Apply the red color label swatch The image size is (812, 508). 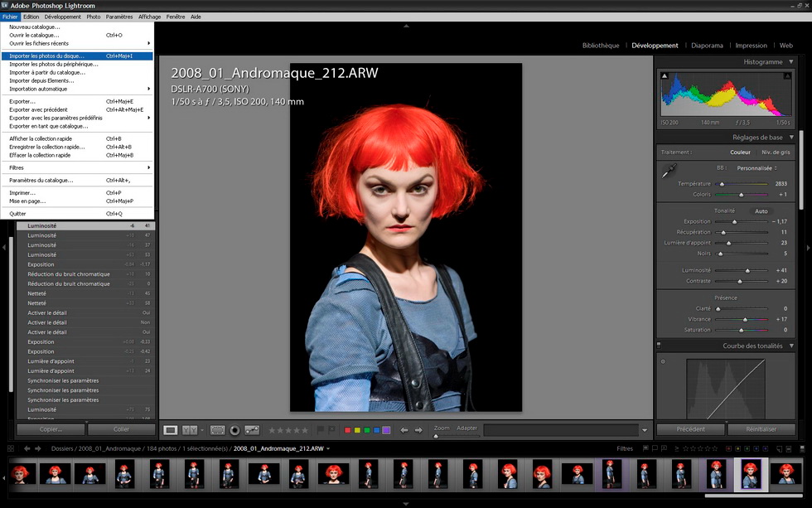348,430
